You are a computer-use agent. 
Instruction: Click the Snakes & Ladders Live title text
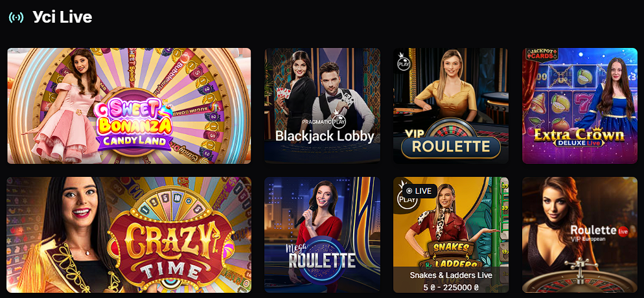(x=451, y=275)
